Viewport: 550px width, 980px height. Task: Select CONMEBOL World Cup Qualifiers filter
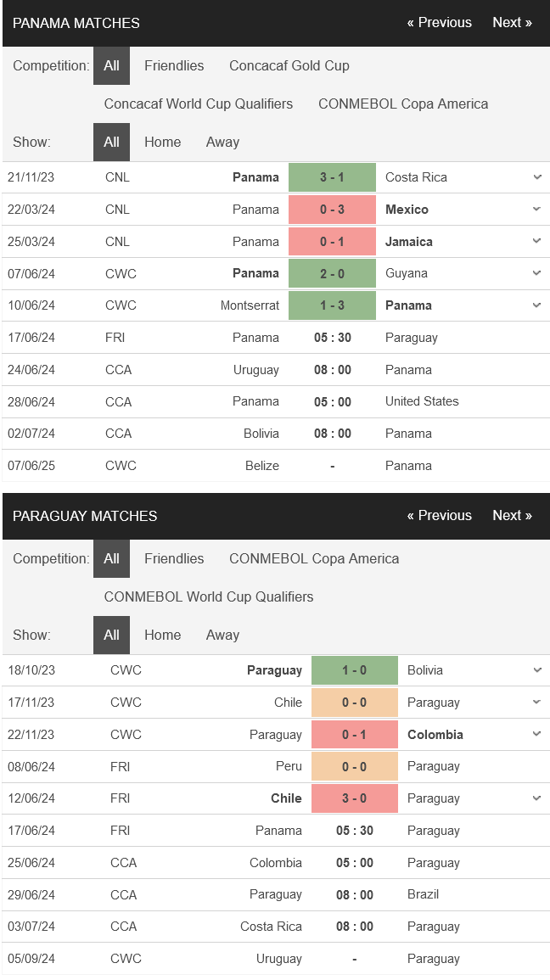[x=208, y=596]
